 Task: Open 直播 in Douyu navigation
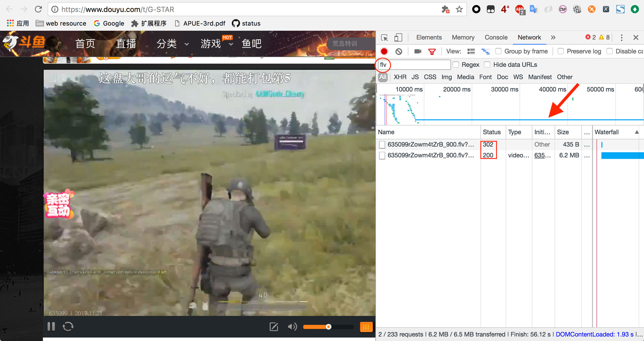tap(126, 43)
